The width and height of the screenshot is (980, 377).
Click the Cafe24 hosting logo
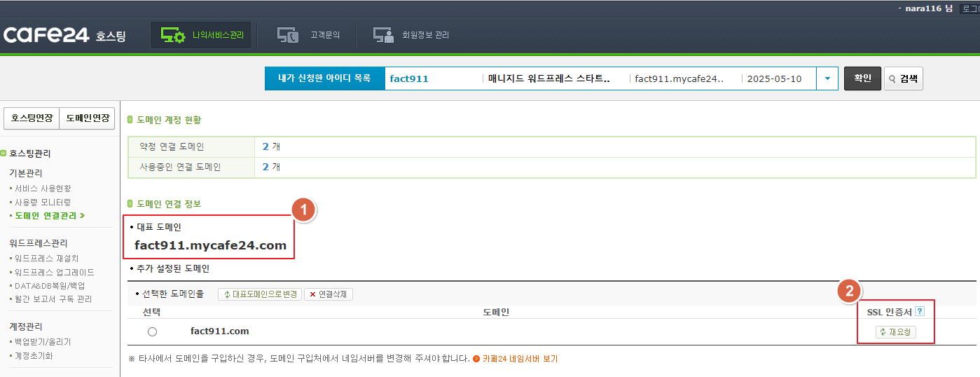click(x=64, y=35)
